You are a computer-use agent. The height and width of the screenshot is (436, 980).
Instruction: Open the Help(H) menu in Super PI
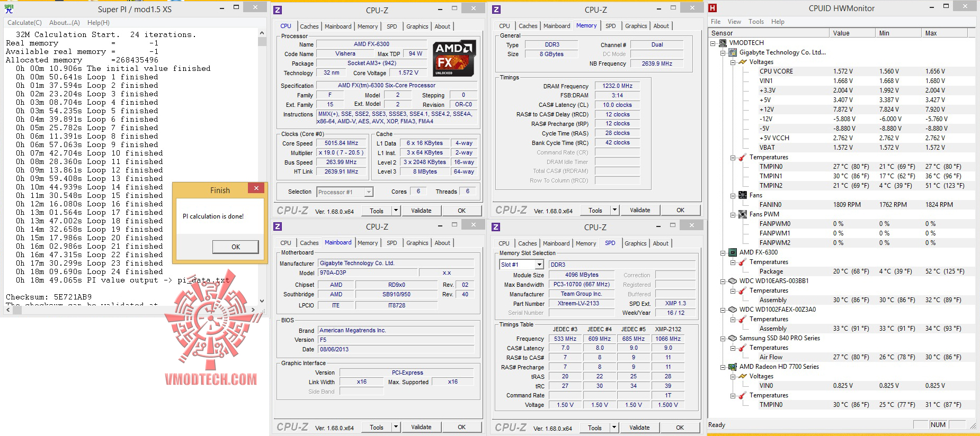pos(99,23)
